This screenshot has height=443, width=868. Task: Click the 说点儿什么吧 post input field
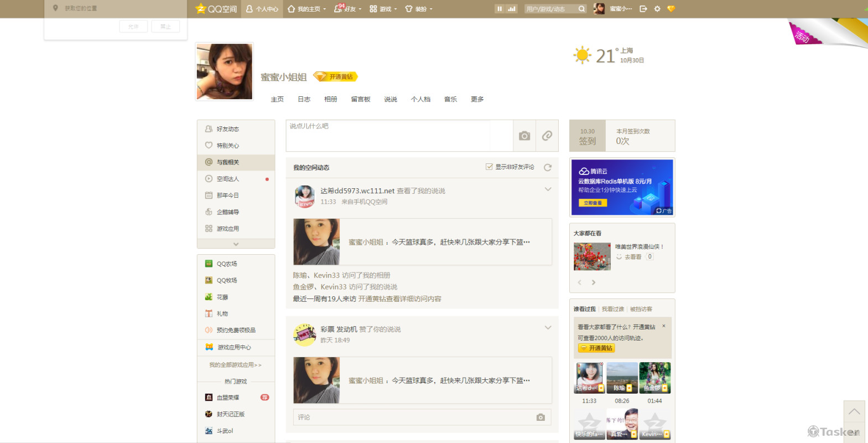point(387,135)
